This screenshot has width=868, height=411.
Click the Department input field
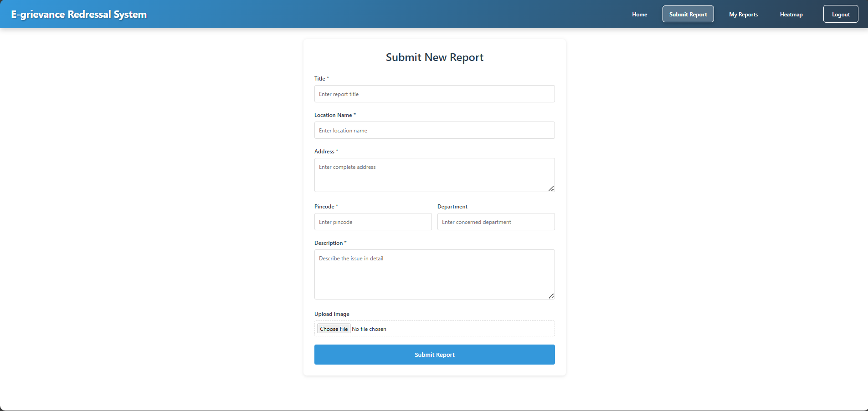(x=496, y=222)
